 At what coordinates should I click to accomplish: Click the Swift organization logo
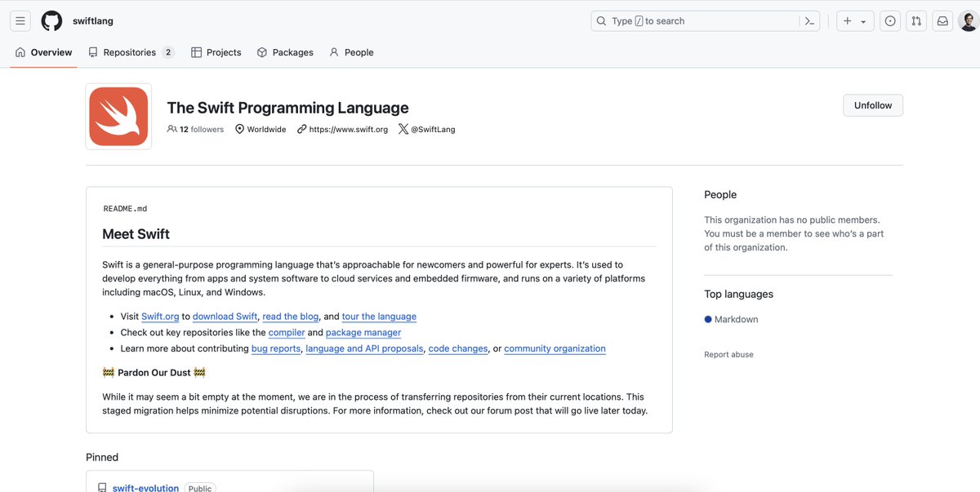click(x=118, y=115)
